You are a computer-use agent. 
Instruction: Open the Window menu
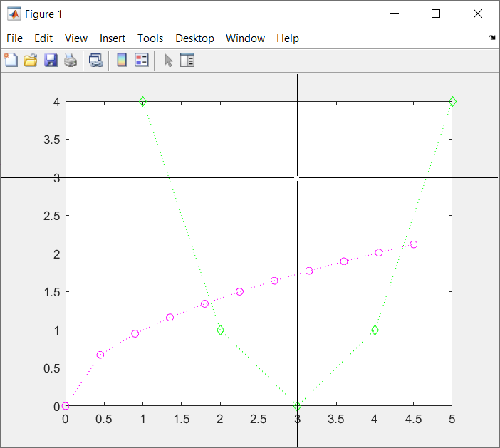pos(245,38)
